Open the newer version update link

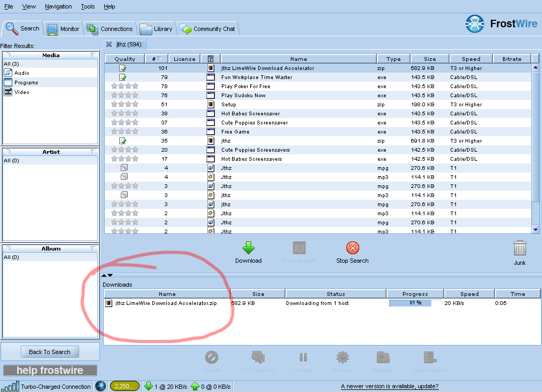click(x=390, y=386)
